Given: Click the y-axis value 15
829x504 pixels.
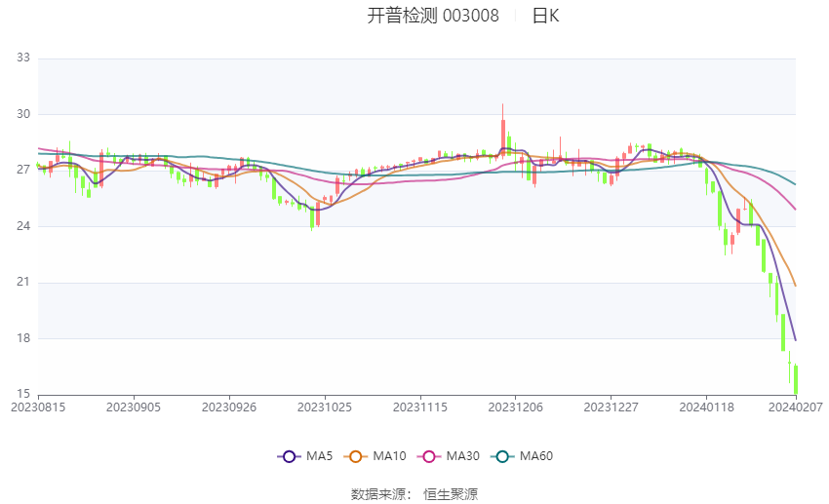Looking at the screenshot, I should [23, 394].
